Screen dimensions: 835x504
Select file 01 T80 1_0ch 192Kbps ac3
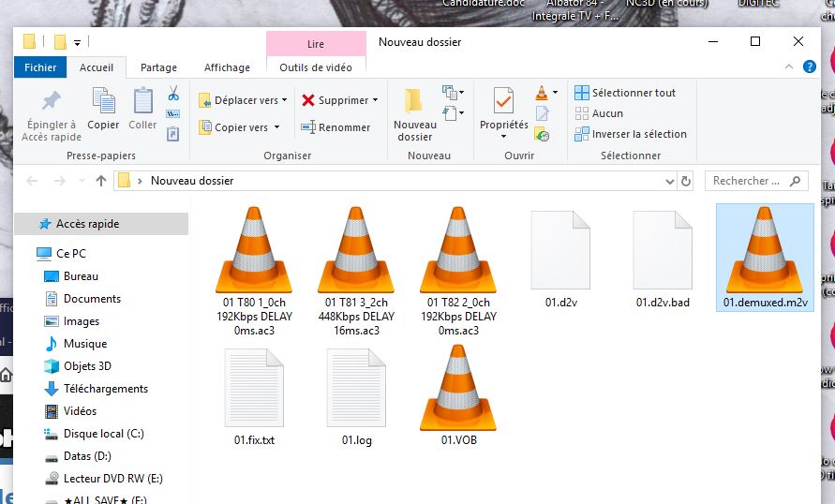pyautogui.click(x=254, y=272)
